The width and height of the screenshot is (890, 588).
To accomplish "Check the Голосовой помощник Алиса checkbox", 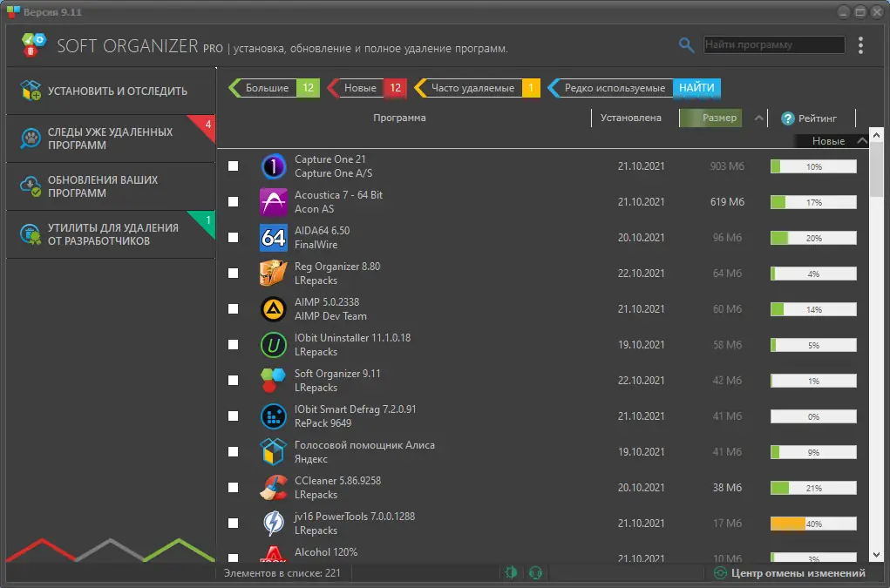I will (234, 452).
